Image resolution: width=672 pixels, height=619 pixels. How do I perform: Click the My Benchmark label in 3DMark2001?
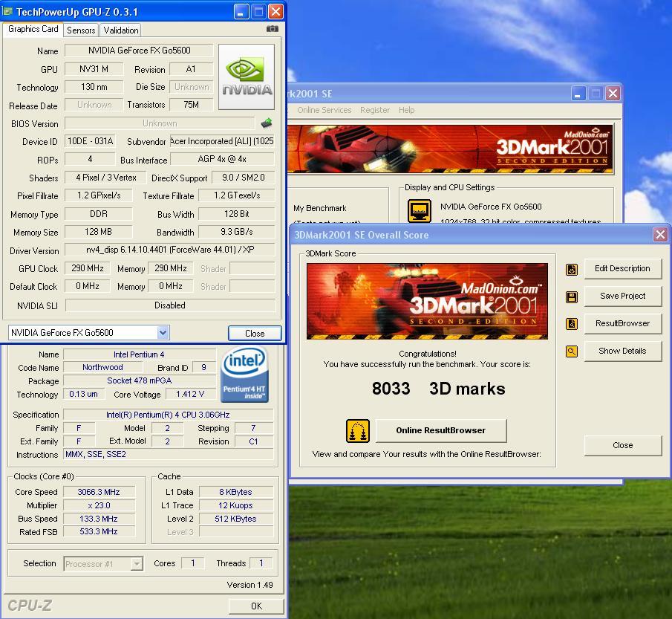(x=320, y=208)
